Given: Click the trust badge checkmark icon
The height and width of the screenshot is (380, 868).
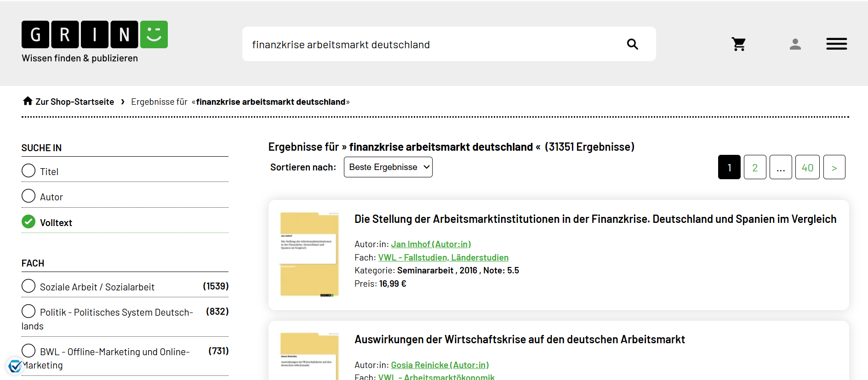Looking at the screenshot, I should [15, 366].
